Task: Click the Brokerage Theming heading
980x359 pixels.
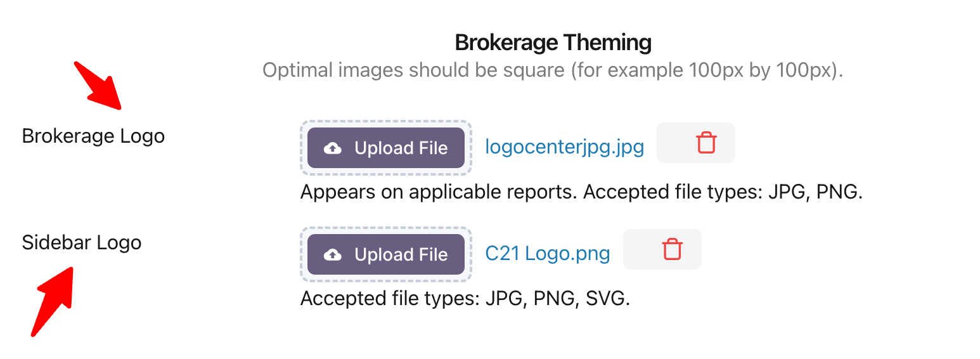Action: 553,42
